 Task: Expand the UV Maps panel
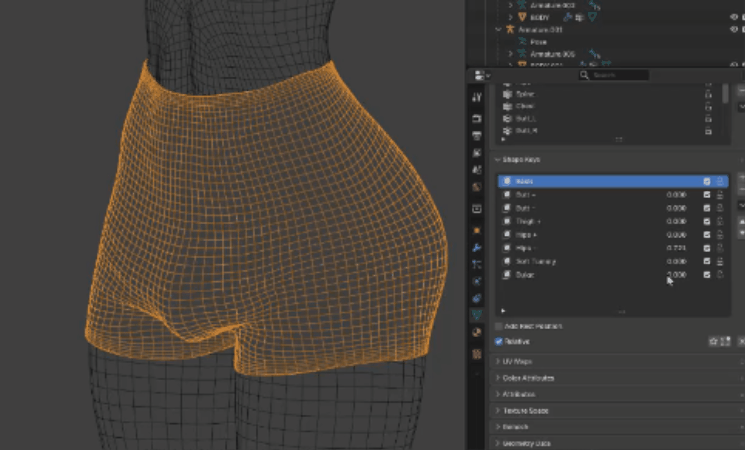[497, 361]
